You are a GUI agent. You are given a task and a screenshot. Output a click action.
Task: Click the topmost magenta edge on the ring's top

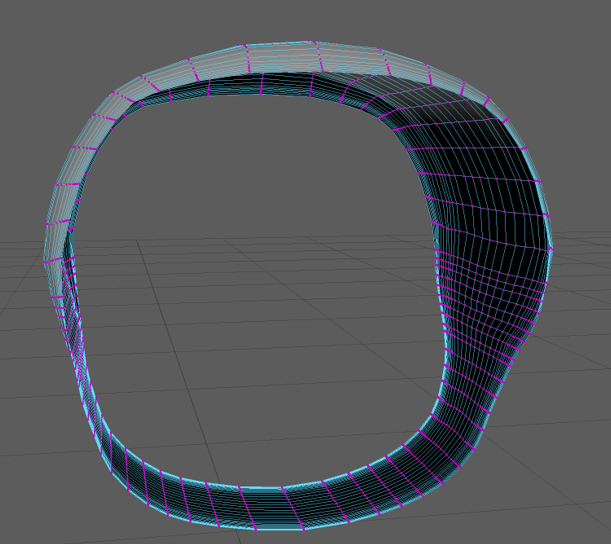pos(311,45)
